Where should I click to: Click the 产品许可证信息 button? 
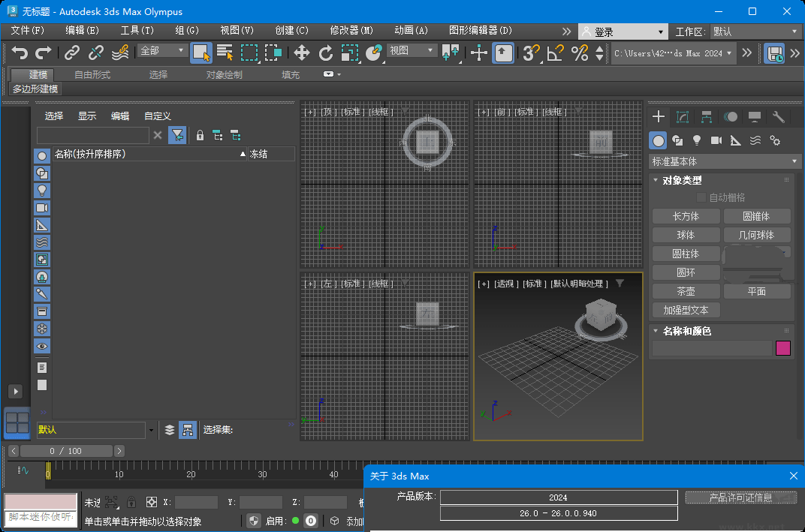pos(740,497)
